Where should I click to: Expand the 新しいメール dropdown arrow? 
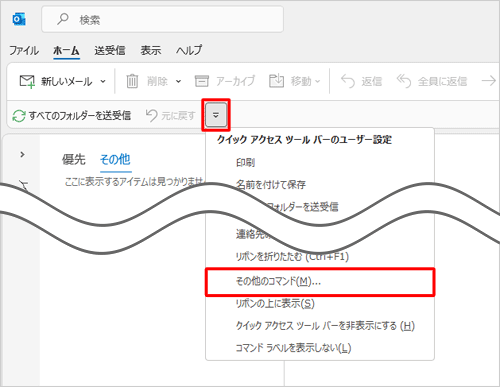click(103, 81)
